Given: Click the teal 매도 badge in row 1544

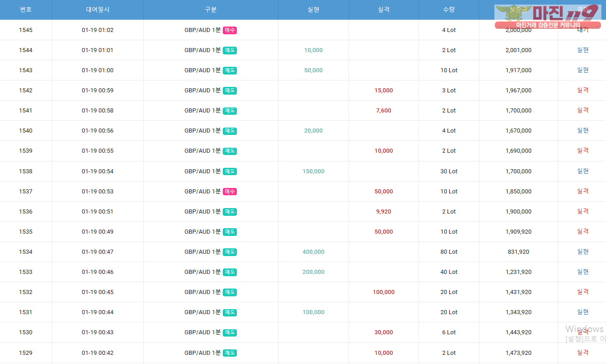Looking at the screenshot, I should [230, 50].
